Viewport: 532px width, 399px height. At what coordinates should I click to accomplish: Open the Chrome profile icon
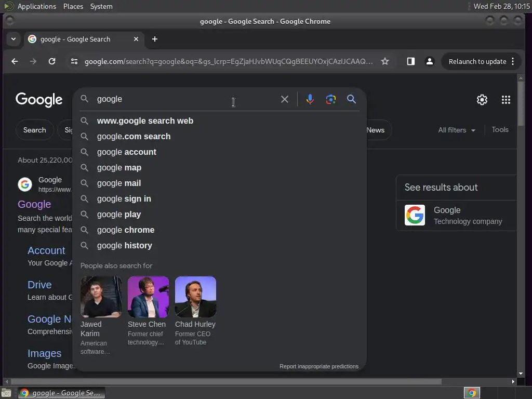click(430, 61)
